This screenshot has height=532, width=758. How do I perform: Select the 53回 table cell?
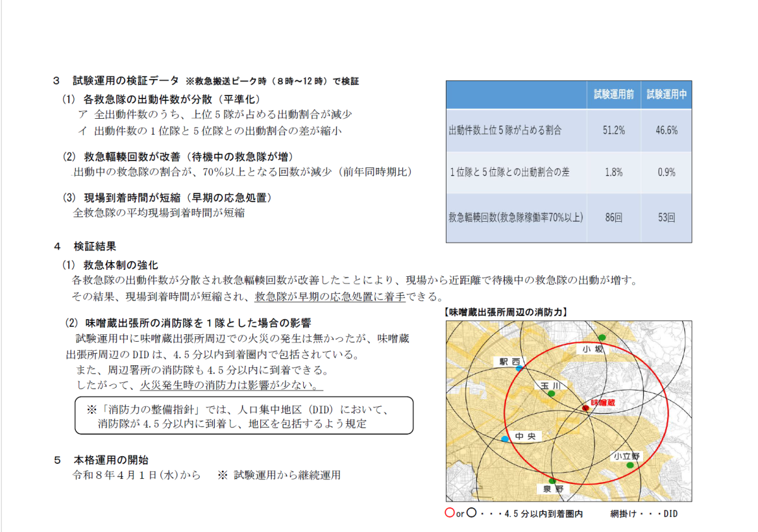click(666, 218)
